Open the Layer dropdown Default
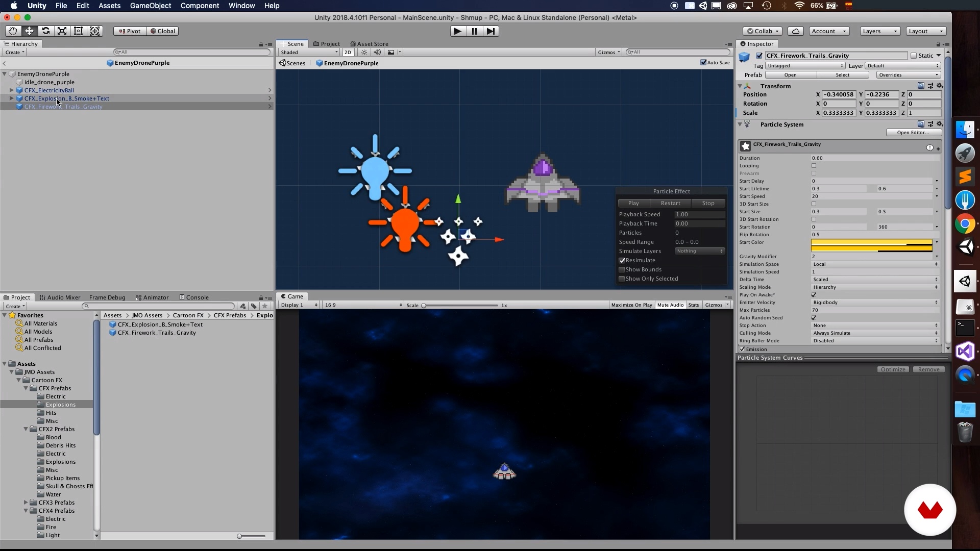 tap(903, 66)
